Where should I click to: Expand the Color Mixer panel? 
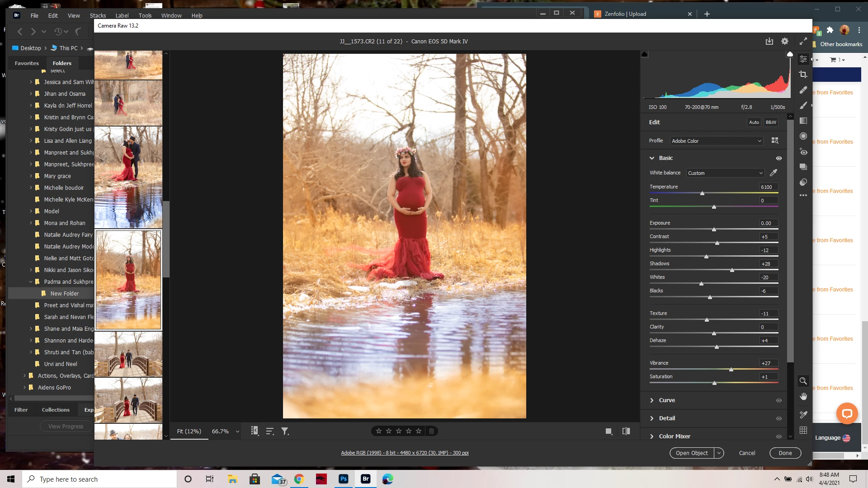click(x=674, y=436)
